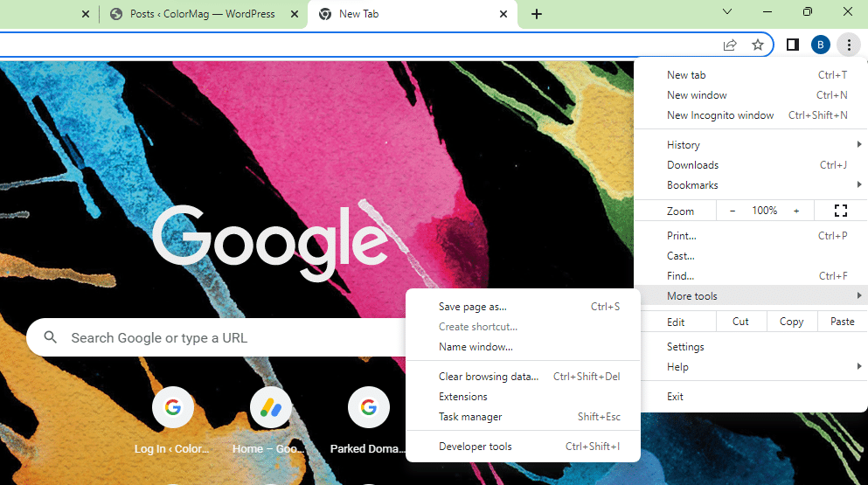This screenshot has width=868, height=485.
Task: Restore down the Chrome window
Action: [808, 11]
